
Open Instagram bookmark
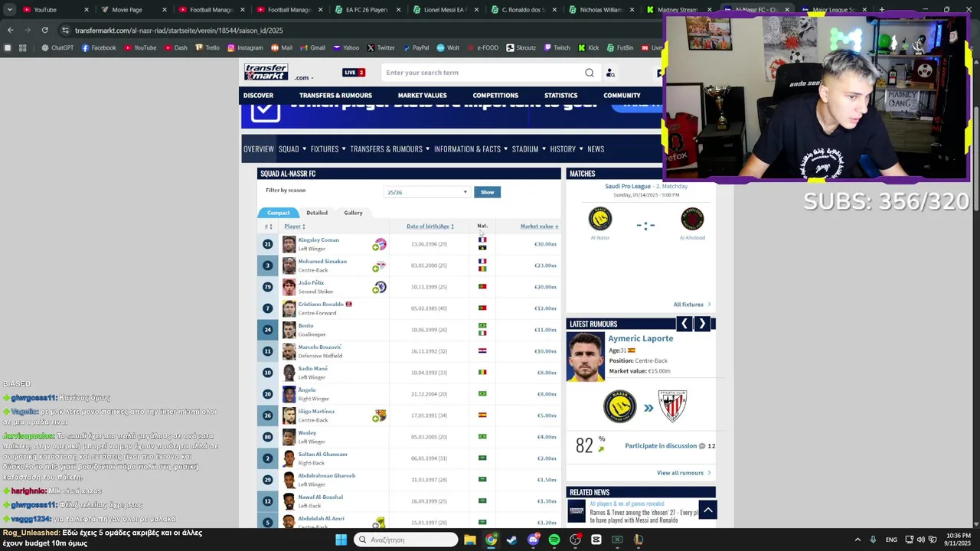[244, 47]
